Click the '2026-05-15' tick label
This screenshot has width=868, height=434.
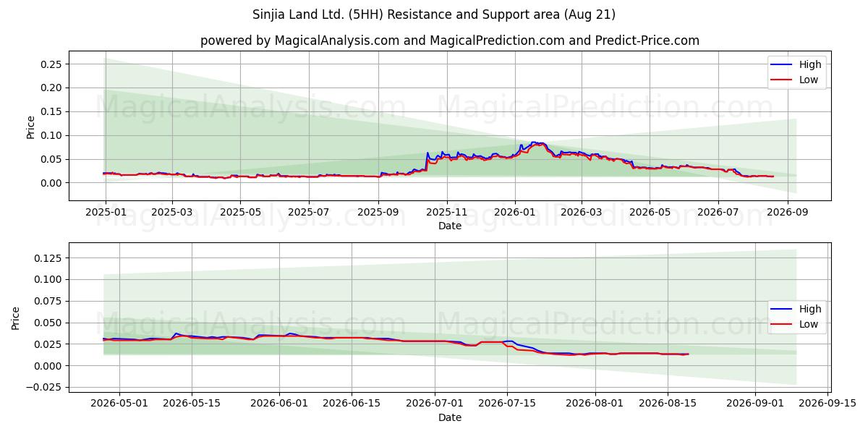pyautogui.click(x=192, y=404)
